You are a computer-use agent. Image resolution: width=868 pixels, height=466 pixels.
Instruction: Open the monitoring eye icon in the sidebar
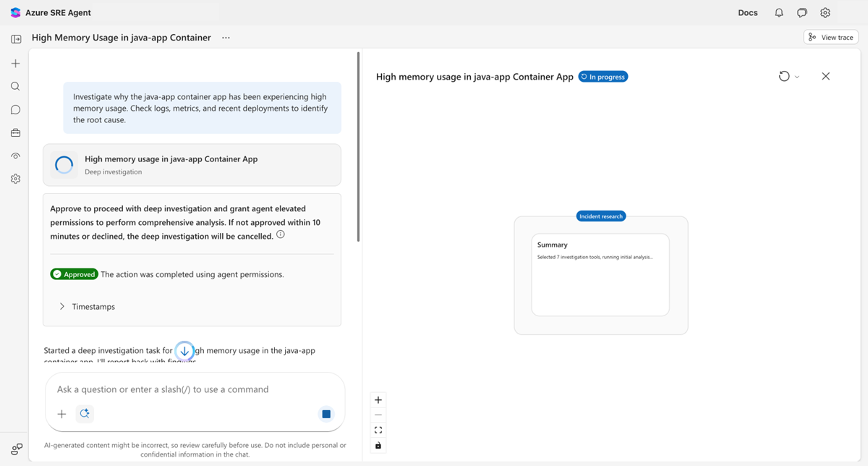click(16, 156)
